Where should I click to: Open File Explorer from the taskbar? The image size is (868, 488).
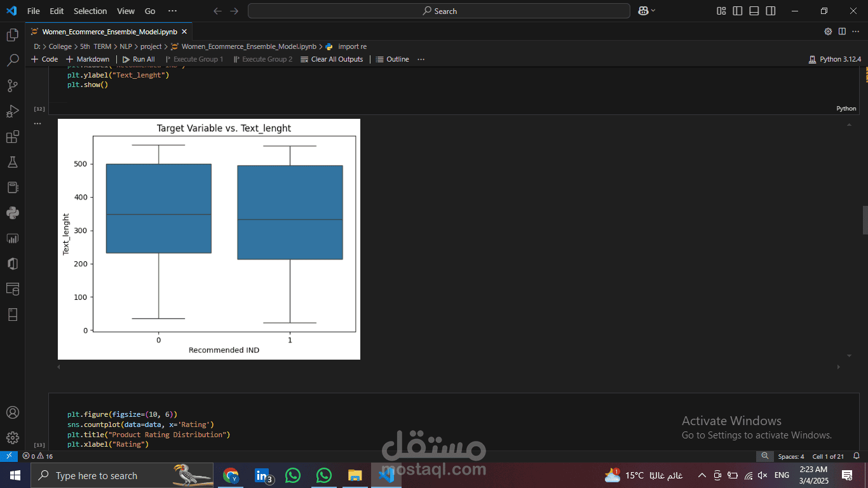click(x=355, y=475)
